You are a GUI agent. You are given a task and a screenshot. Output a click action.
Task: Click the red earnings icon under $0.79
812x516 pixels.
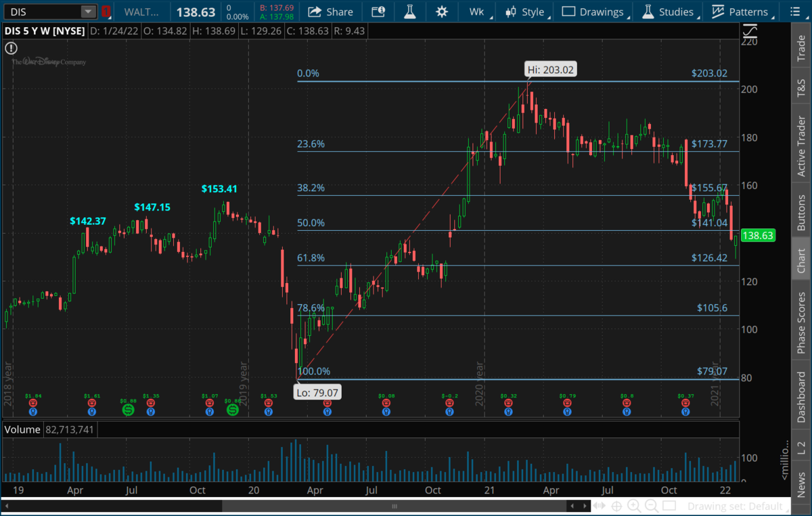[x=567, y=402]
